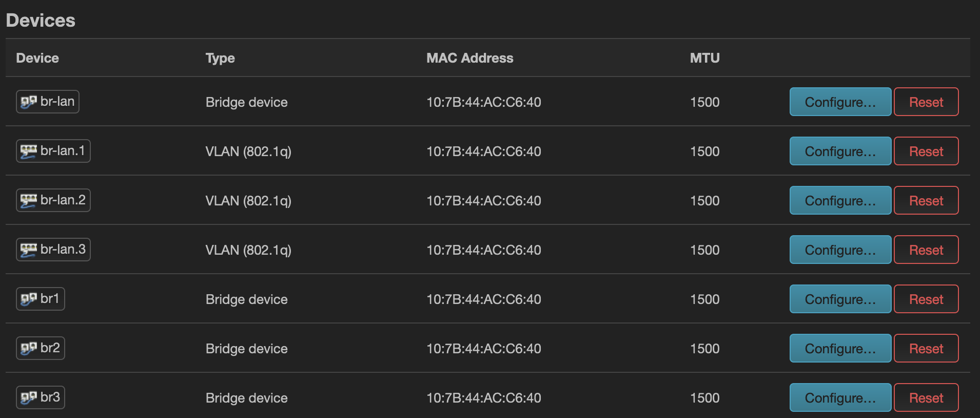The width and height of the screenshot is (980, 418).
Task: Configure the br-lan.3 VLAN device
Action: pos(840,250)
